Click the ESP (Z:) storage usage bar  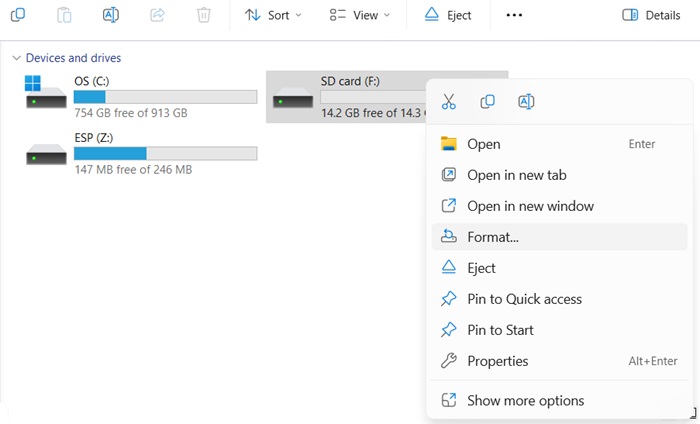point(166,154)
